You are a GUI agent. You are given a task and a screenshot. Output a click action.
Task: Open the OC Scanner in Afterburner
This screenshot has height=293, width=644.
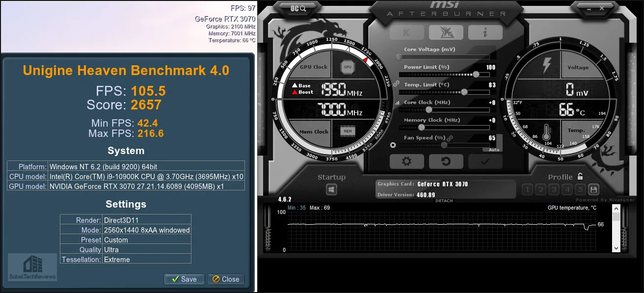pos(297,8)
